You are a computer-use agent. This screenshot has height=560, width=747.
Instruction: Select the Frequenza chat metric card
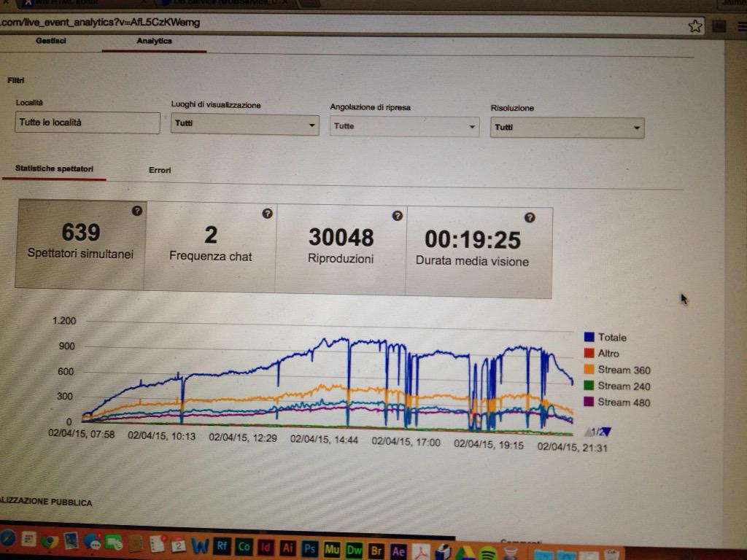pos(210,246)
